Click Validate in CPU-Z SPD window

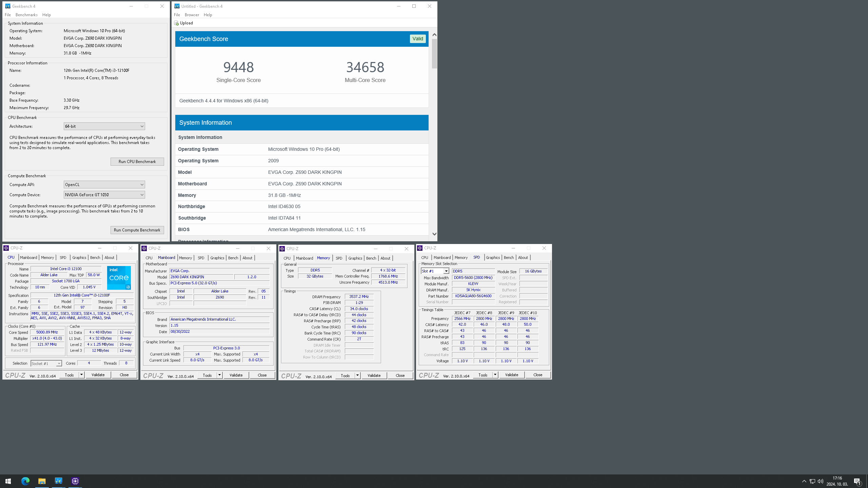(x=512, y=375)
